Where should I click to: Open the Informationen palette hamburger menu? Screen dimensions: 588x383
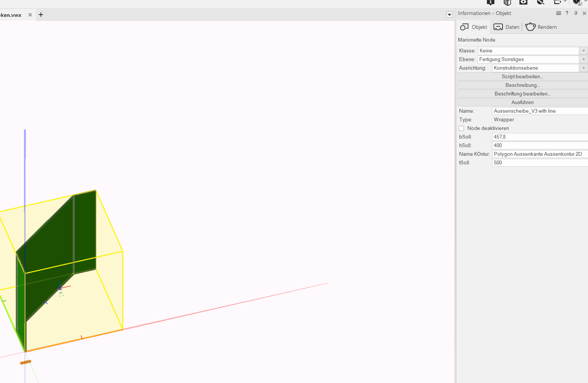tap(558, 13)
